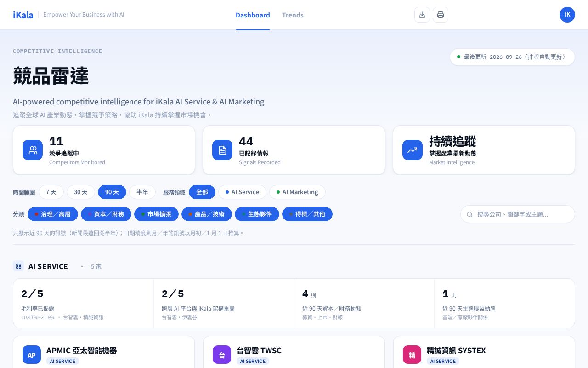
Task: Click the Market Intelligence trend icon
Action: 413,150
